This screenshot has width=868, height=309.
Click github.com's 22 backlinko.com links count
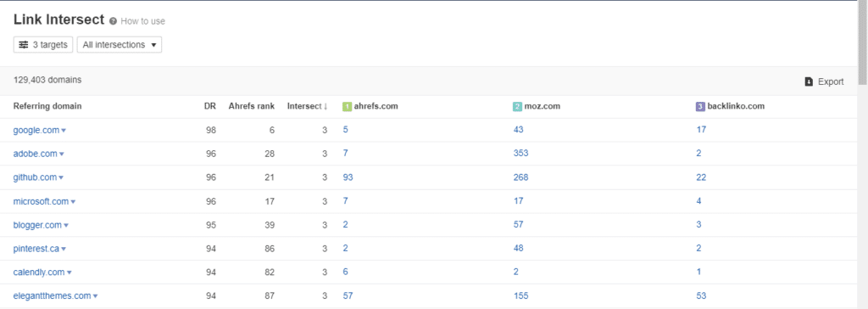pyautogui.click(x=701, y=177)
